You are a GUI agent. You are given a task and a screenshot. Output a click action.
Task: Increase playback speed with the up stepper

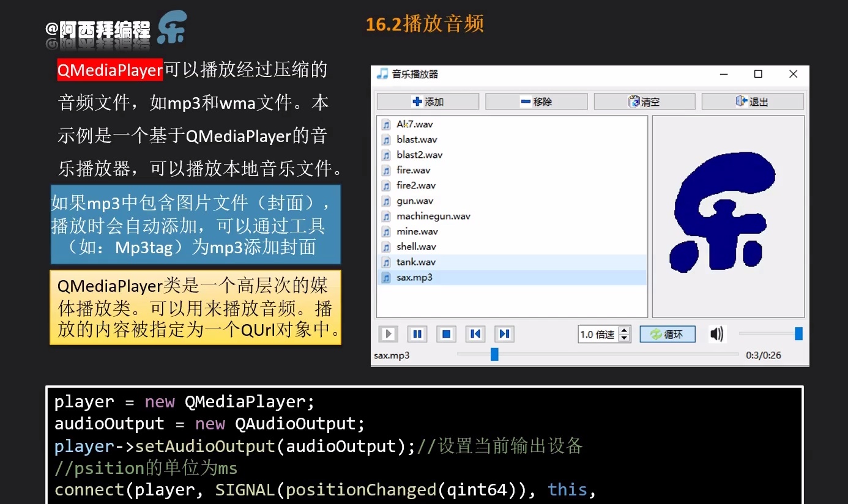[x=625, y=330]
